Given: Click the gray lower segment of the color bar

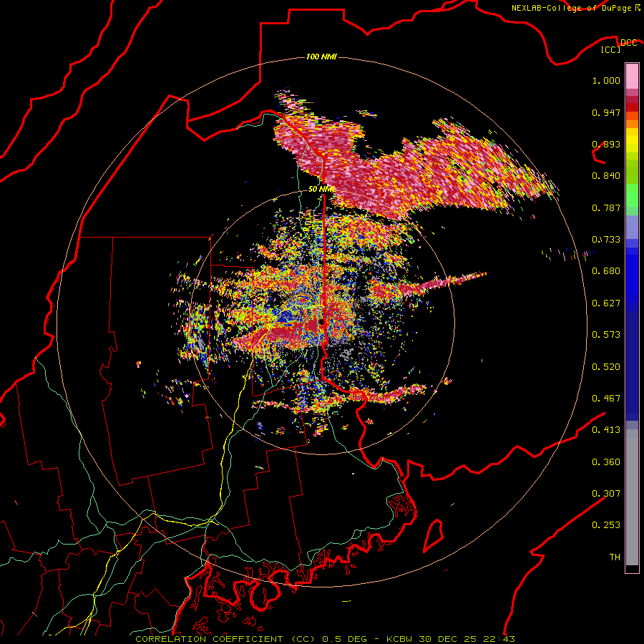Looking at the screenshot, I should click(x=632, y=497).
